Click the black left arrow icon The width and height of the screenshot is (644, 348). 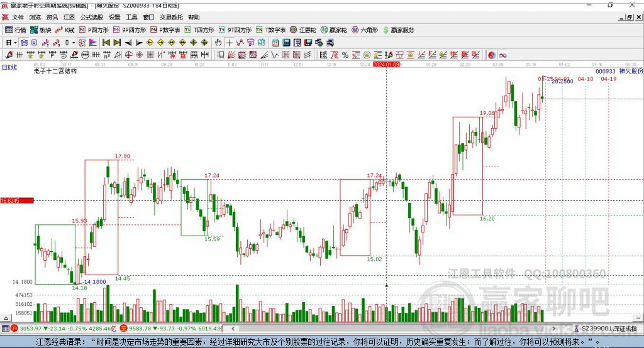tap(128, 43)
